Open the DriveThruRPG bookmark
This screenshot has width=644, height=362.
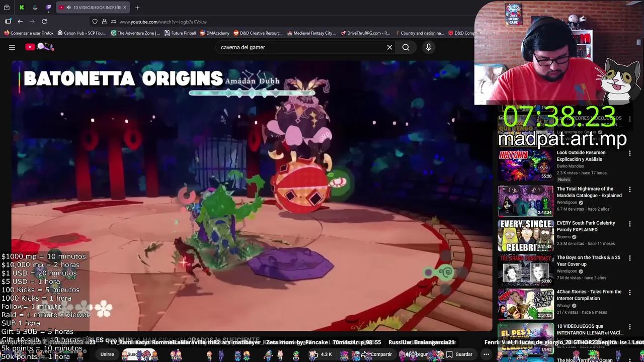point(365,33)
